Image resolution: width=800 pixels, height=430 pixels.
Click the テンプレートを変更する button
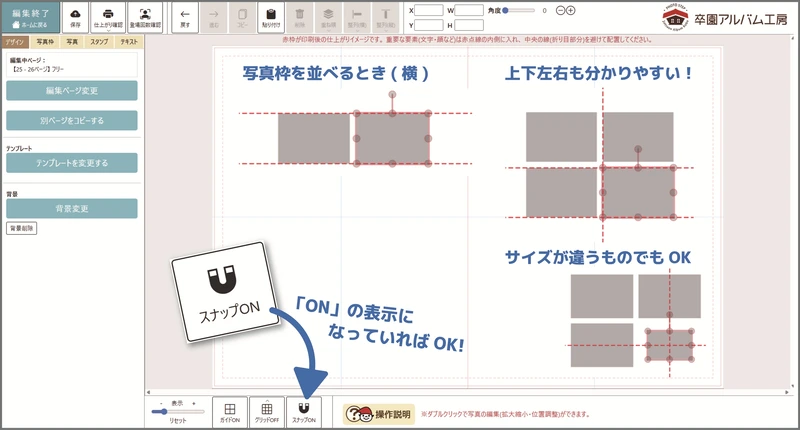coord(71,163)
